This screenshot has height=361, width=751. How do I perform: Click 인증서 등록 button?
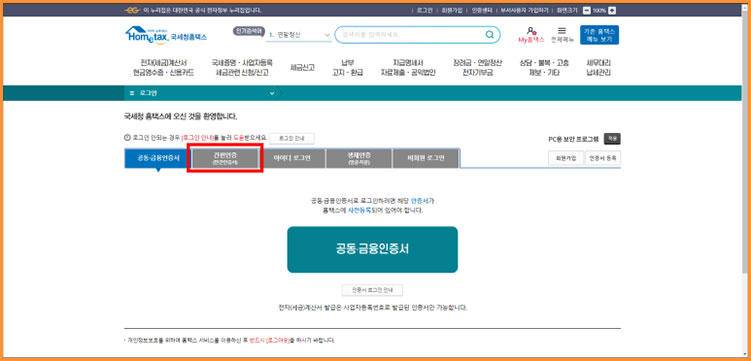tap(603, 158)
